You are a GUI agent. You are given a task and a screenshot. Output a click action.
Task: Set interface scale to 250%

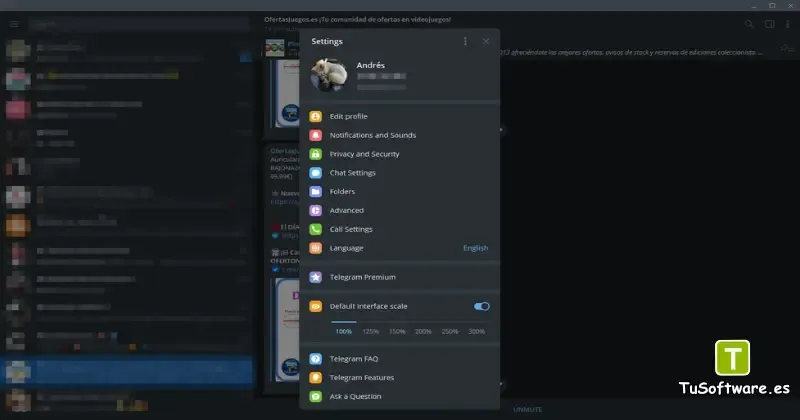tap(449, 332)
